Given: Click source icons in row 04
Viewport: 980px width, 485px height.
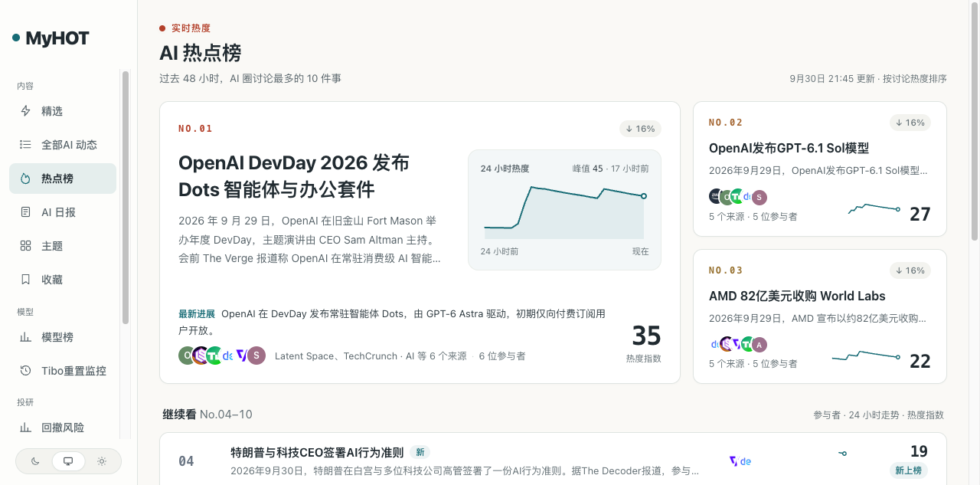Looking at the screenshot, I should tap(740, 461).
